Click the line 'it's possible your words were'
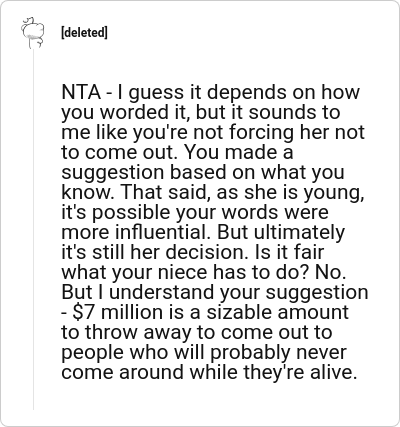This screenshot has width=400, height=427. pos(195,213)
